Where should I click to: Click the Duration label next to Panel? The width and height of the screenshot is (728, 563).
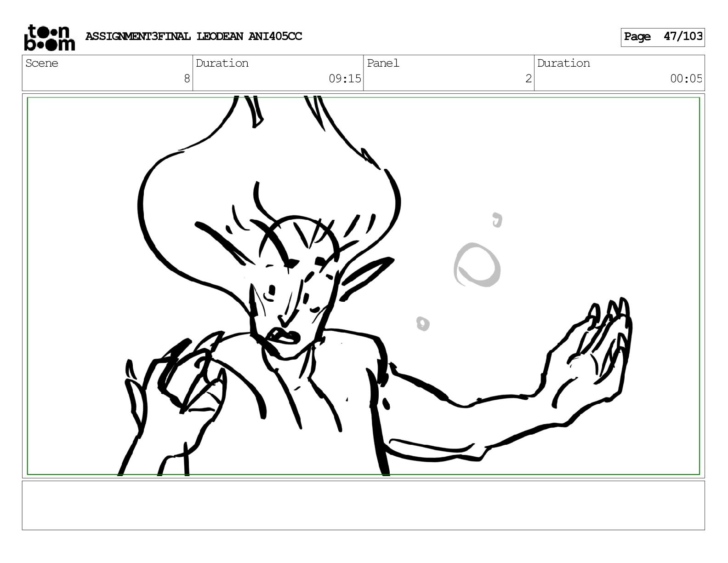click(563, 63)
